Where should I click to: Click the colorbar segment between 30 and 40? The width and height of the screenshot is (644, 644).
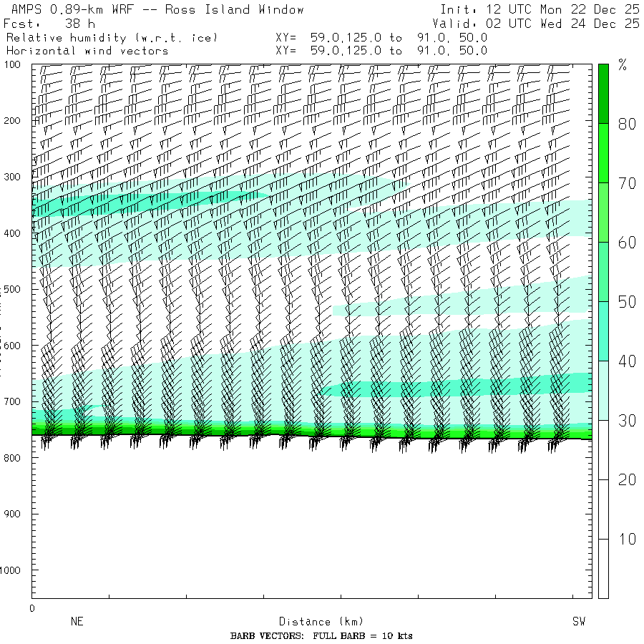[603, 390]
